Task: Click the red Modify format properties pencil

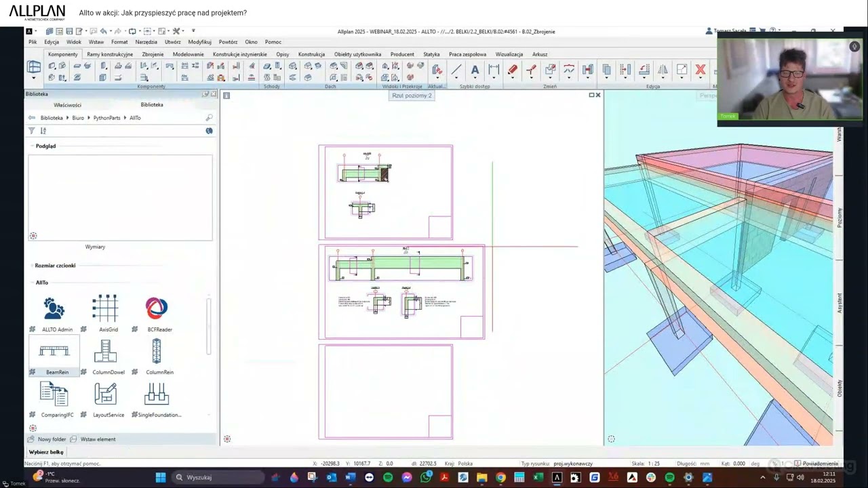Action: click(x=513, y=70)
